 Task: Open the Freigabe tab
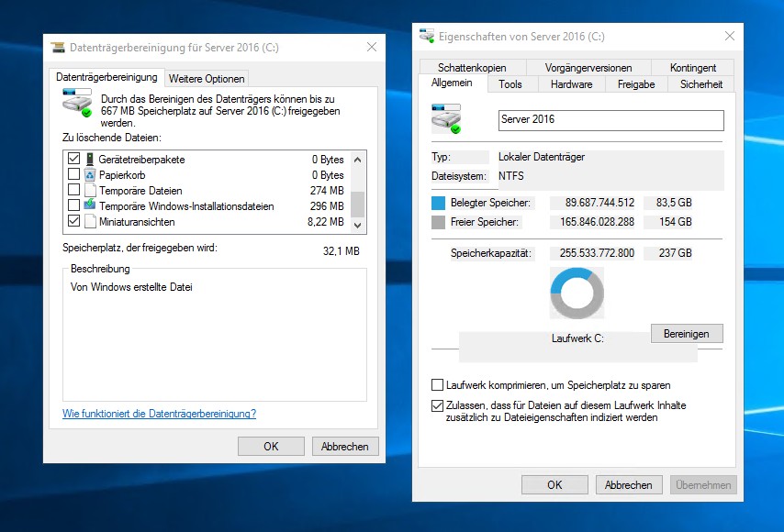[x=636, y=84]
